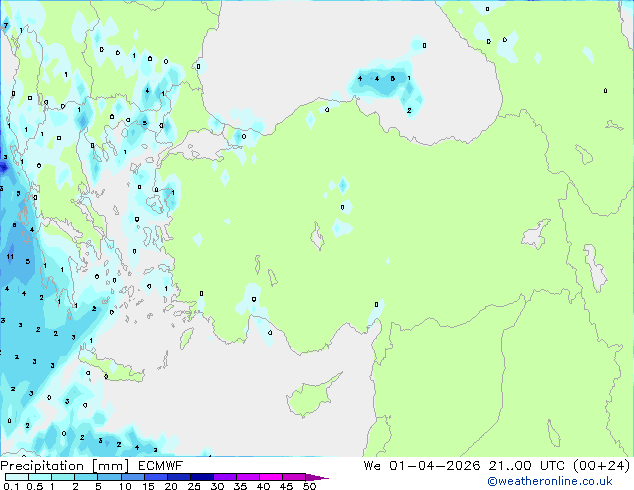The image size is (634, 490).
Task: Click the 'Precipitation' title word
Action: point(42,466)
